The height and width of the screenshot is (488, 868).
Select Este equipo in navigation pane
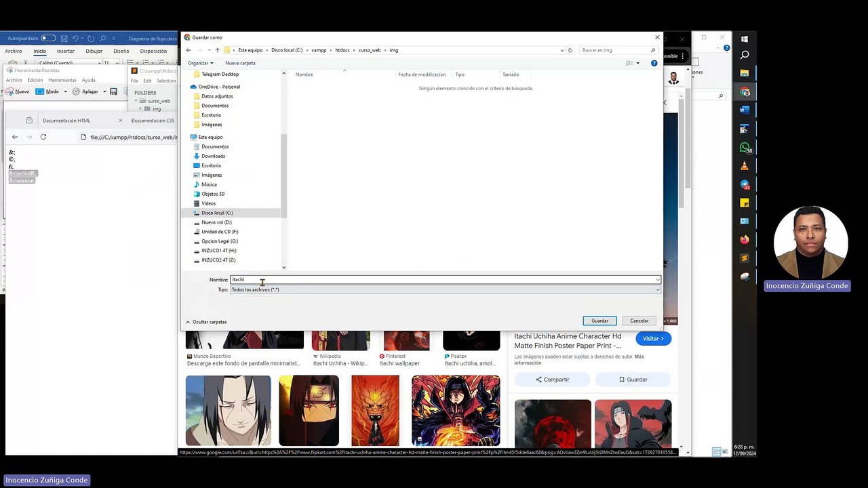[207, 137]
